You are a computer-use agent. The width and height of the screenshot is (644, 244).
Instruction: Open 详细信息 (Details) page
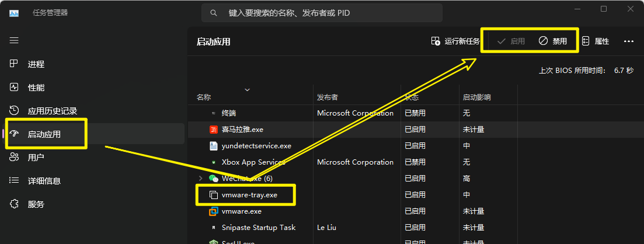pyautogui.click(x=44, y=181)
